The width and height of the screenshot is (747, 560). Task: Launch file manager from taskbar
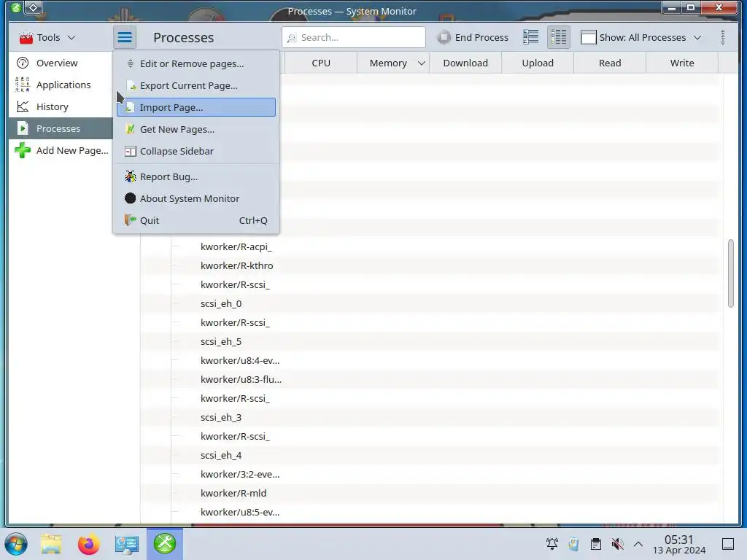point(51,544)
